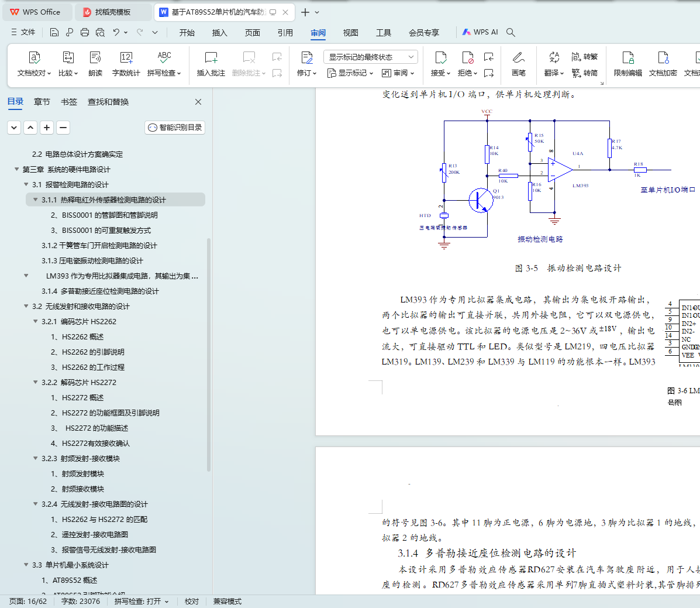The width and height of the screenshot is (700, 608).
Task: Convert with 简转繁 button
Action: tap(584, 57)
